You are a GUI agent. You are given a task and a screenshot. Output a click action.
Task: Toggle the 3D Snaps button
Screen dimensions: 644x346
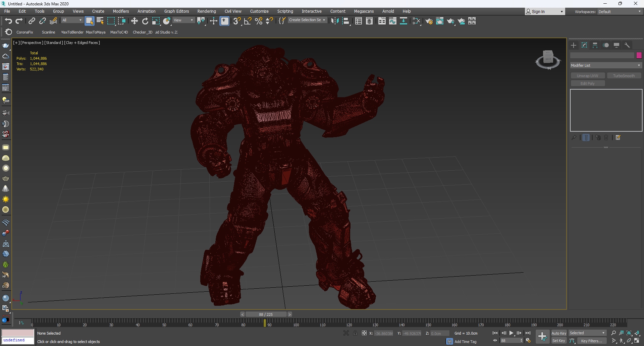tap(237, 21)
